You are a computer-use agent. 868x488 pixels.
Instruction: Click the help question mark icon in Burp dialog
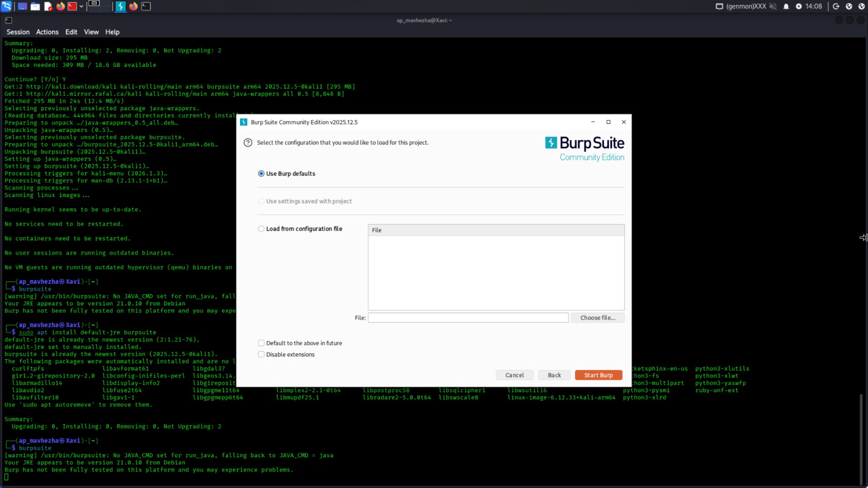pyautogui.click(x=248, y=143)
